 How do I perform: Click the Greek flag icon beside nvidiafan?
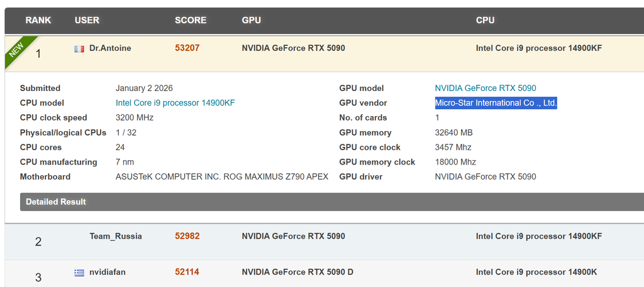(x=79, y=273)
